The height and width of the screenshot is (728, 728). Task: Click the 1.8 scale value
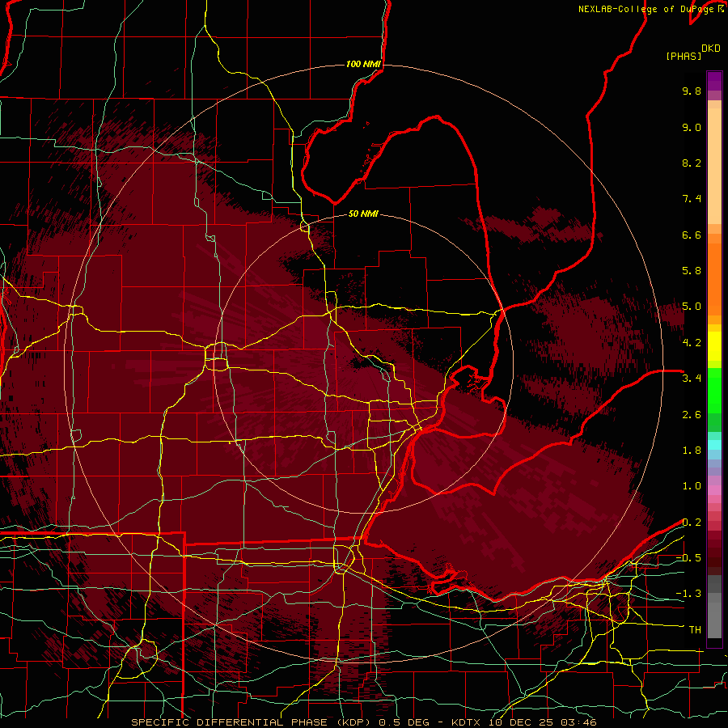692,451
